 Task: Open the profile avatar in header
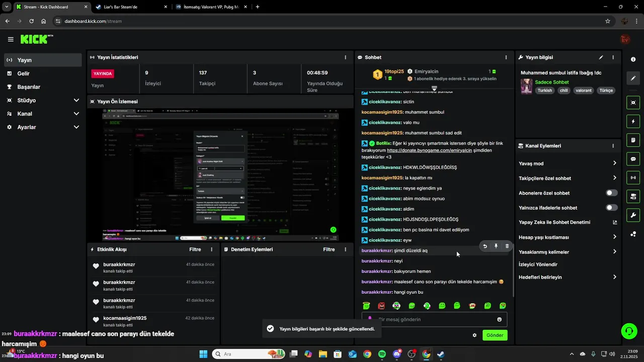(625, 39)
